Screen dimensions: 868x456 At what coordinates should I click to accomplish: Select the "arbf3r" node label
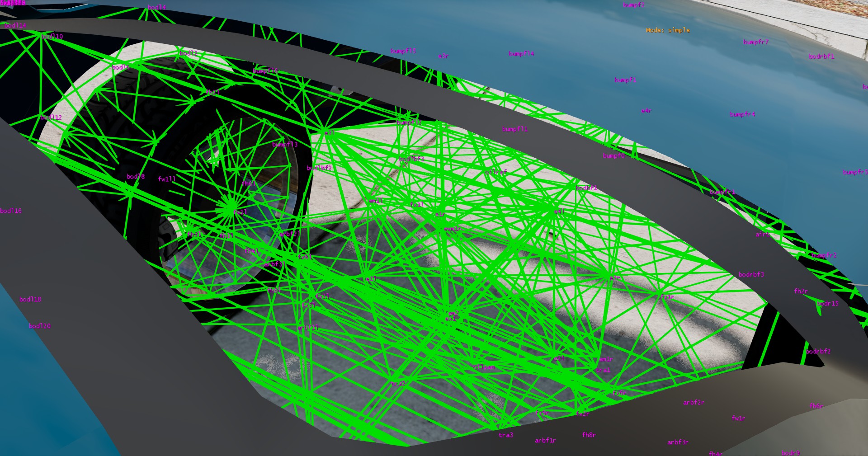coord(678,442)
